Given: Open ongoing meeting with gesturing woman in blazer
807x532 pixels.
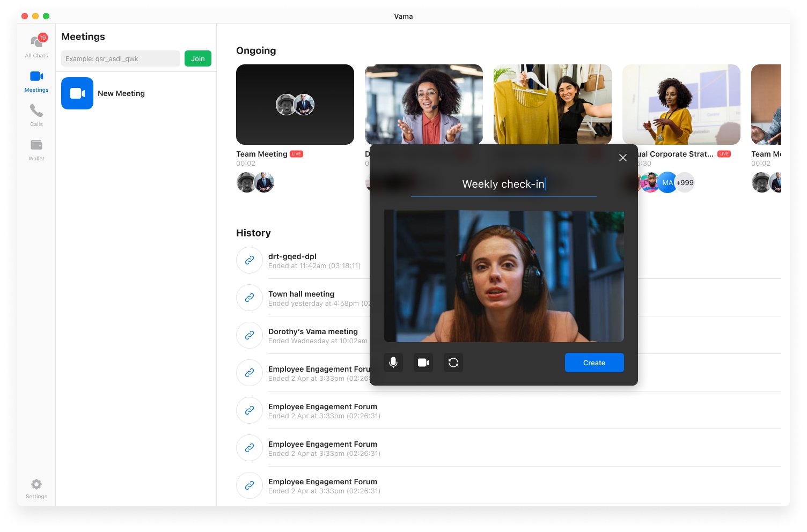Looking at the screenshot, I should [x=424, y=105].
